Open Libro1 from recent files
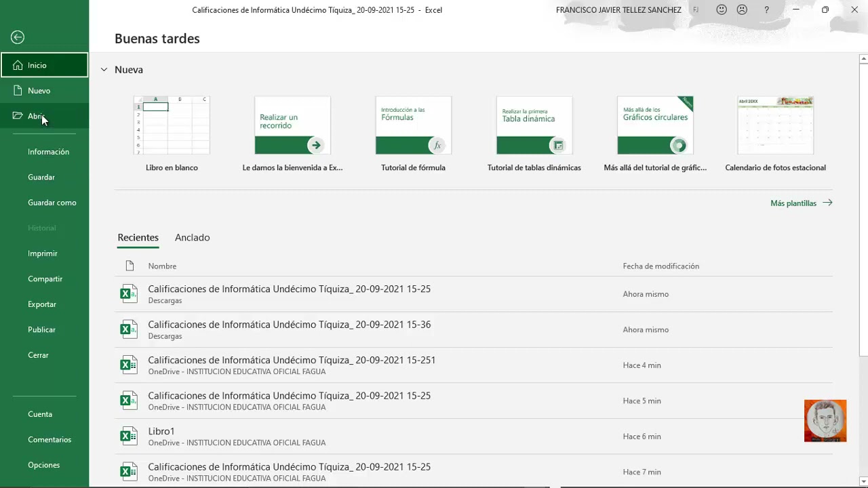The image size is (868, 488). (473, 436)
